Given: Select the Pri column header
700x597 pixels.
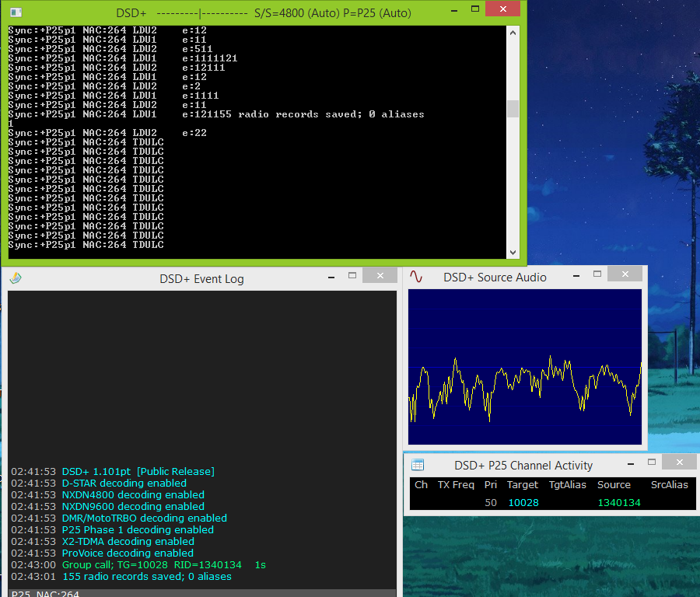Looking at the screenshot, I should [x=491, y=484].
